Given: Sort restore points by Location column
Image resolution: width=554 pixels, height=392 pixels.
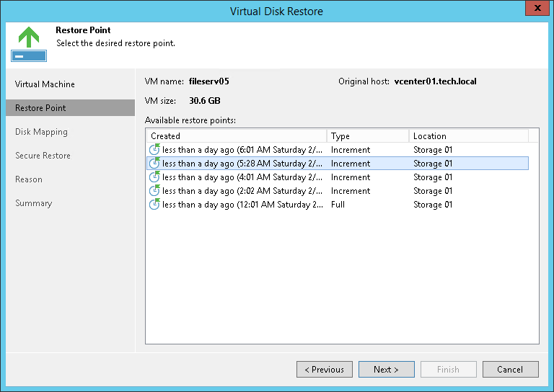Looking at the screenshot, I should pyautogui.click(x=467, y=136).
